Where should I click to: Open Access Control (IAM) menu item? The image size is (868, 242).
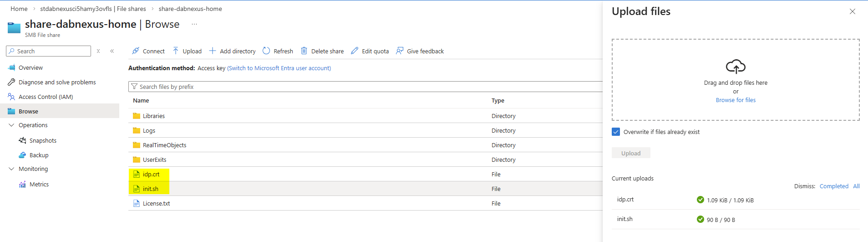click(x=46, y=97)
